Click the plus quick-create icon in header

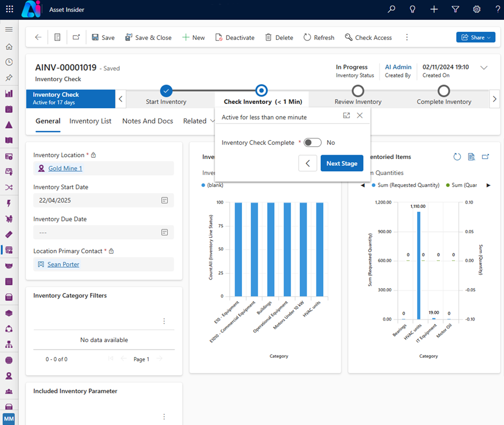coord(434,9)
